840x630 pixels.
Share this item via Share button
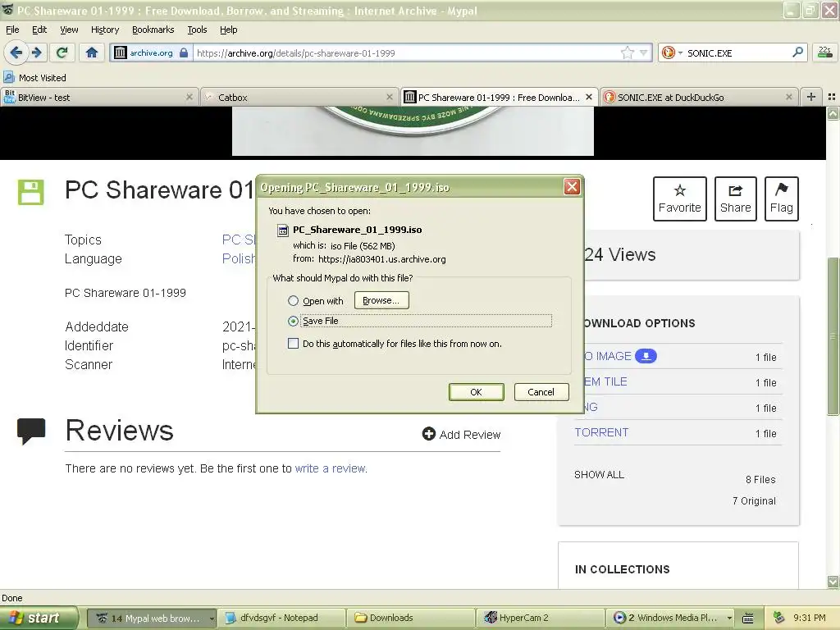click(736, 199)
